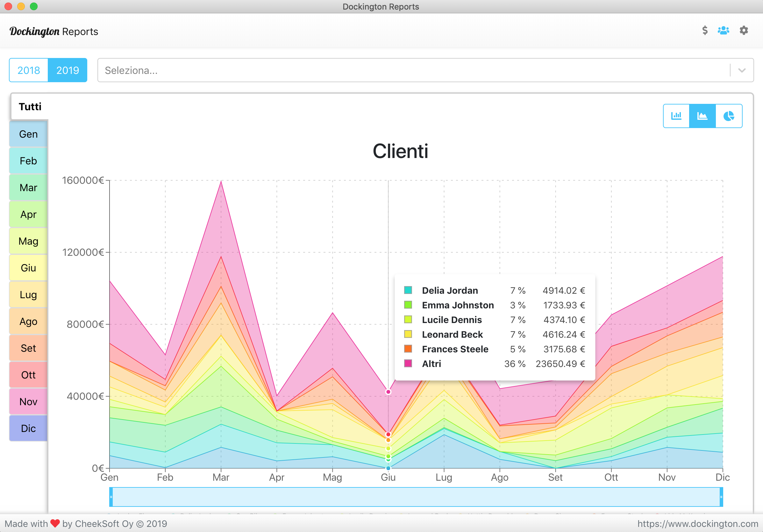Click the Lucile Dennis tooltip name
This screenshot has width=763, height=532.
(x=452, y=320)
